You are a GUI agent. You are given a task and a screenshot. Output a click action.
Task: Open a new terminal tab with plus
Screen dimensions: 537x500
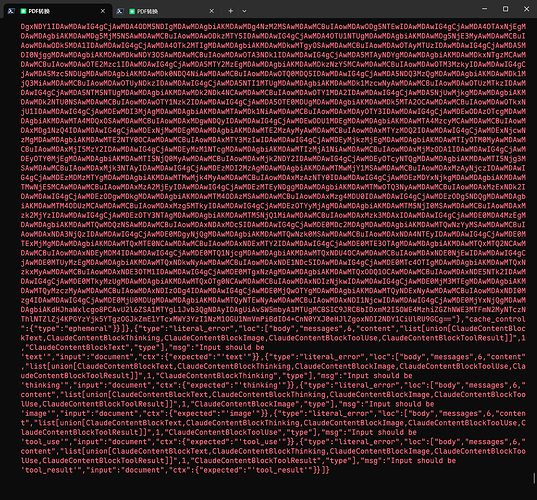point(230,11)
